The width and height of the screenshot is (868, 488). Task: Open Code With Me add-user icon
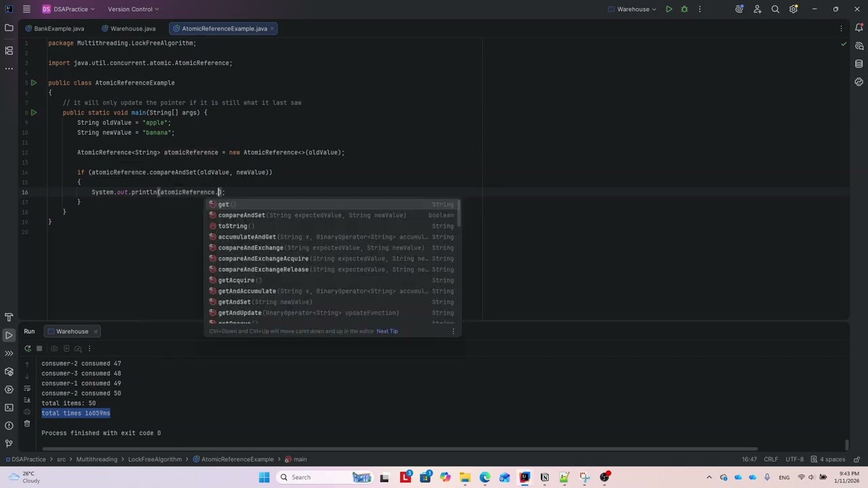(x=757, y=9)
